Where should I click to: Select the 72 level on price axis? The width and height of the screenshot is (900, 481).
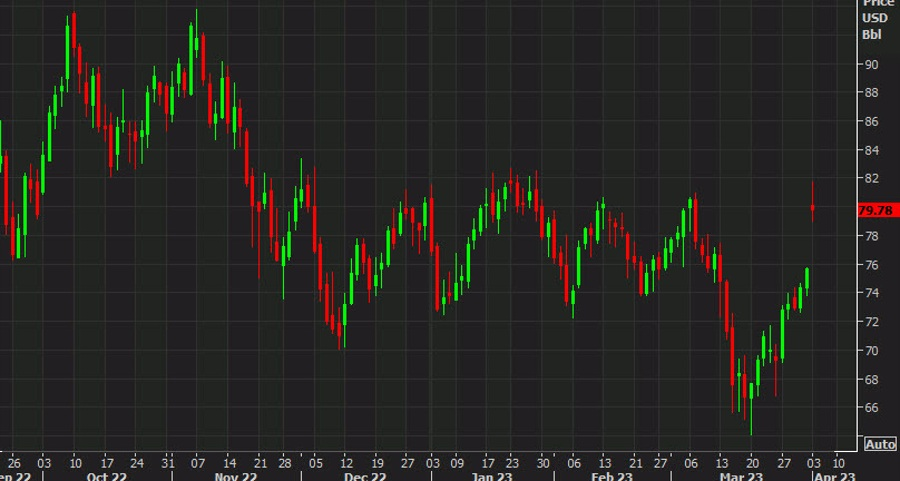(871, 322)
